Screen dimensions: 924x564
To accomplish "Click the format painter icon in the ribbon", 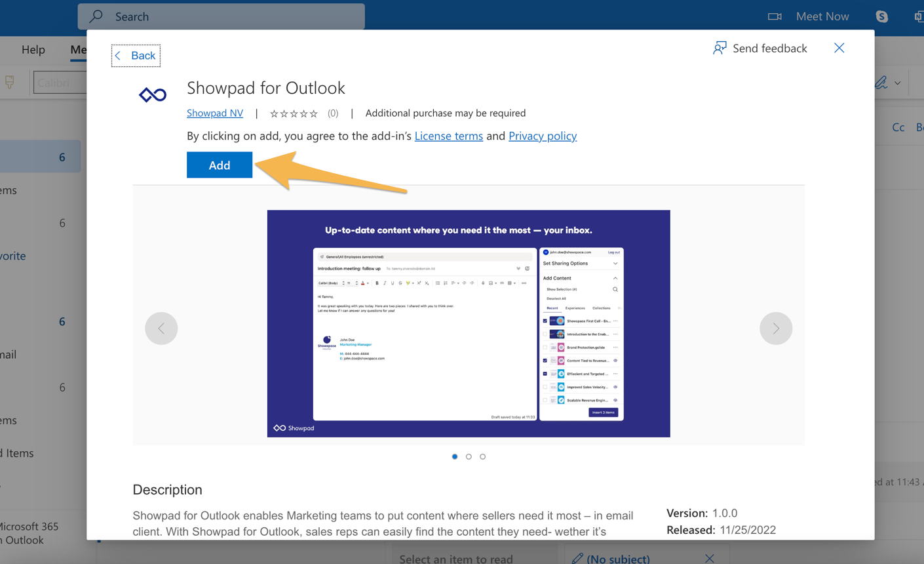I will coord(9,82).
